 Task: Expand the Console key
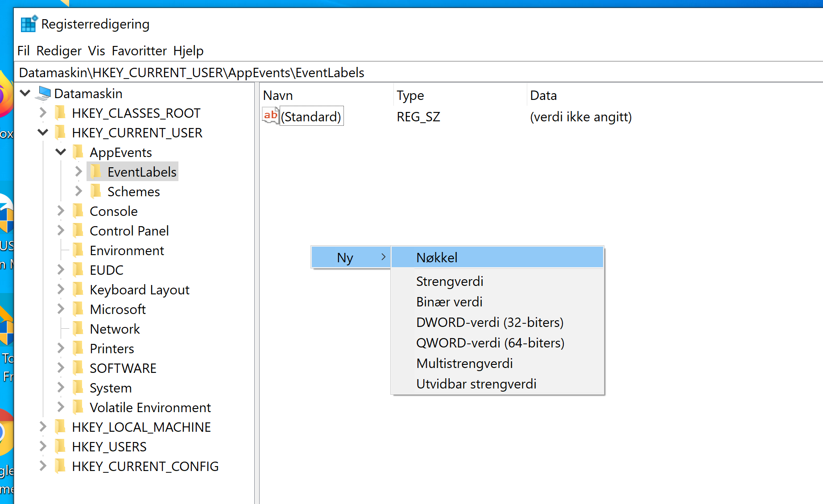coord(61,211)
